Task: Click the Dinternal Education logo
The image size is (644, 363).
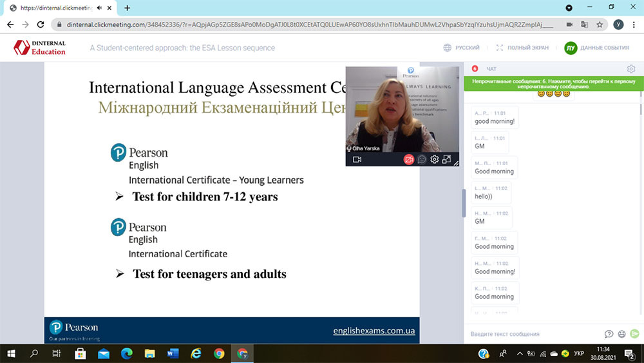Action: click(39, 48)
